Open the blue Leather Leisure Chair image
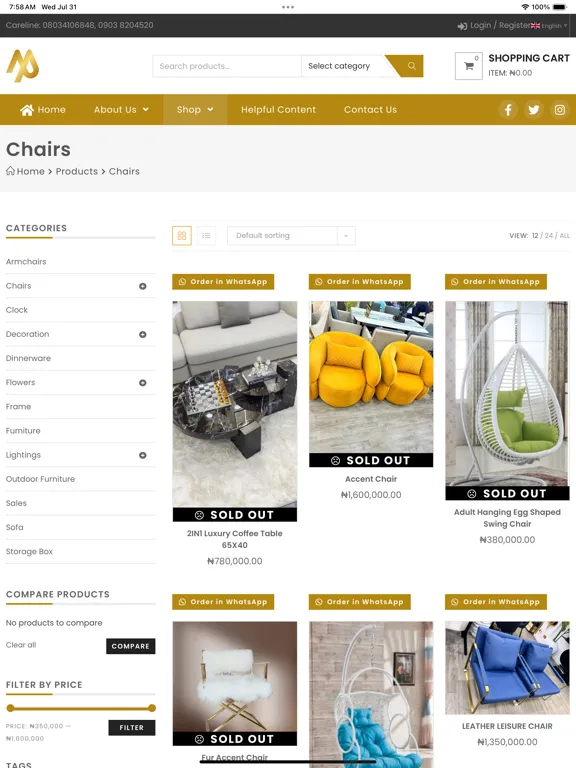This screenshot has width=576, height=768. pyautogui.click(x=507, y=668)
